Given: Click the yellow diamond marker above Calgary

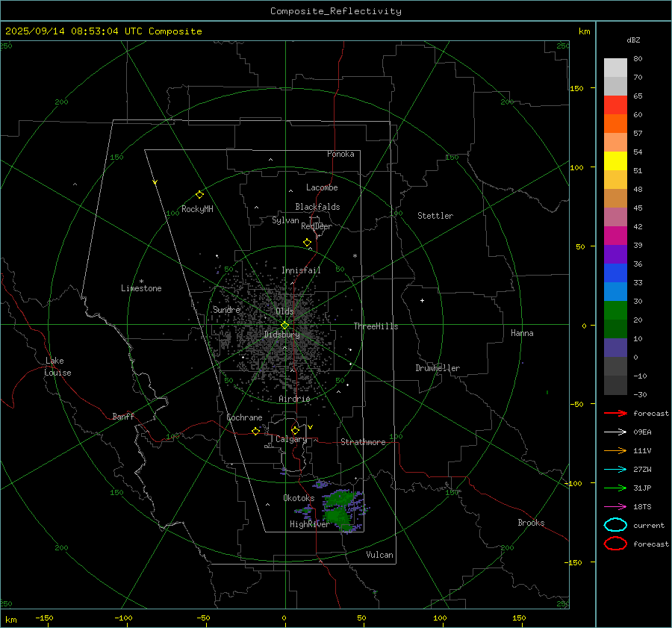Looking at the screenshot, I should click(295, 430).
